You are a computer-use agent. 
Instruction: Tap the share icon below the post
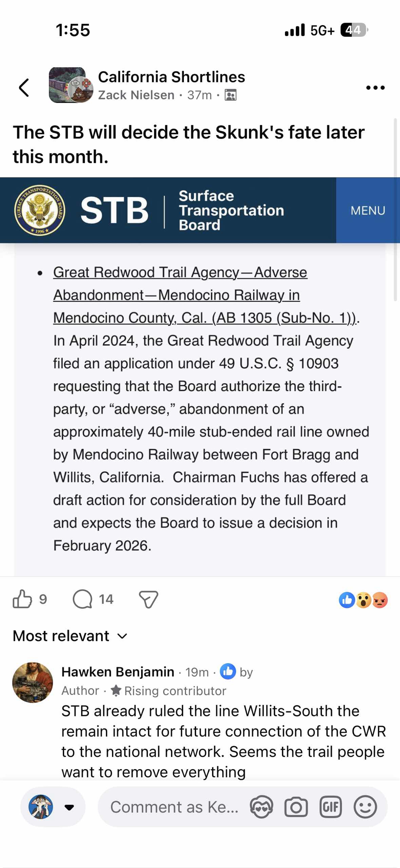(x=148, y=599)
